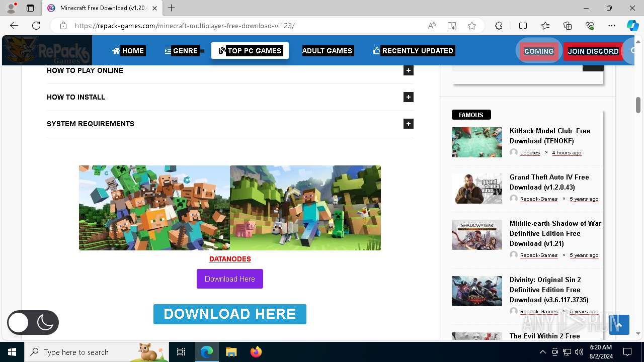Open Favorites list icon

pyautogui.click(x=545, y=26)
